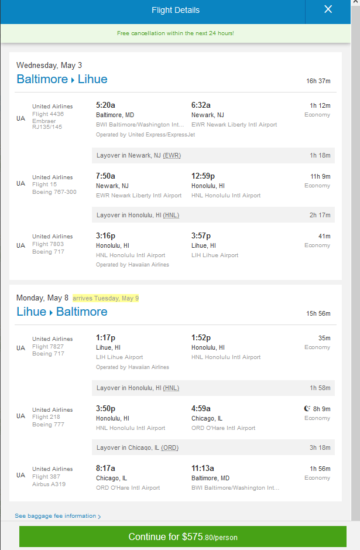Viewport: 360px width, 550px height.
Task: Close the Flight Details dialog
Action: (328, 9)
